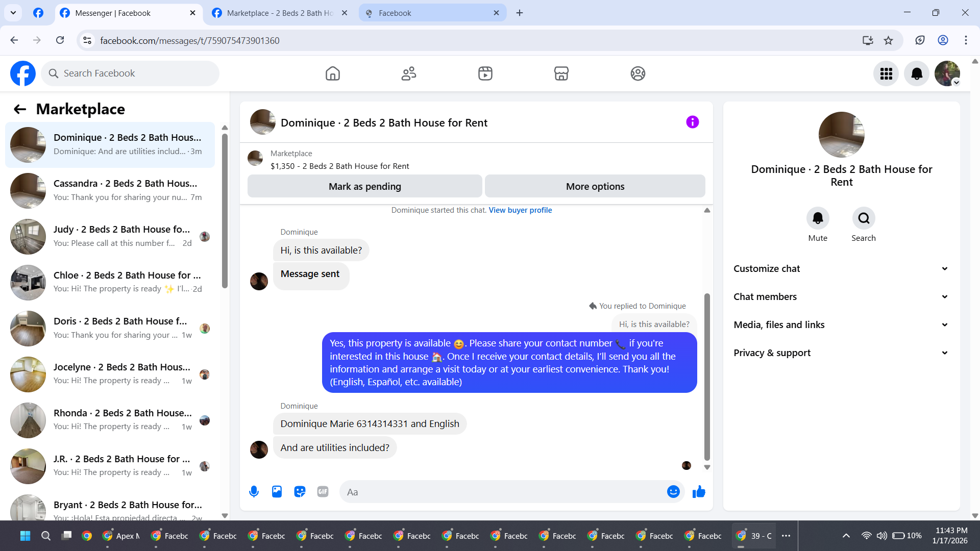Expand Chat members section
980x551 pixels.
pyautogui.click(x=841, y=297)
